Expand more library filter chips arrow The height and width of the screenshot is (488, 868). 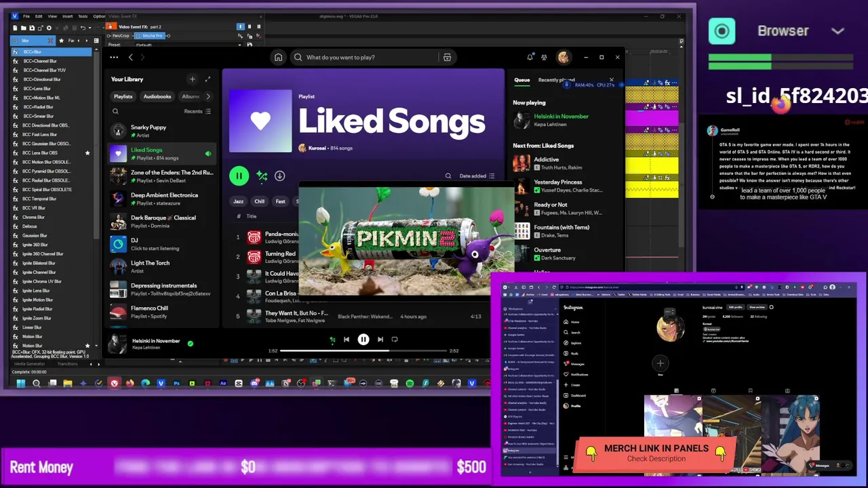[208, 96]
